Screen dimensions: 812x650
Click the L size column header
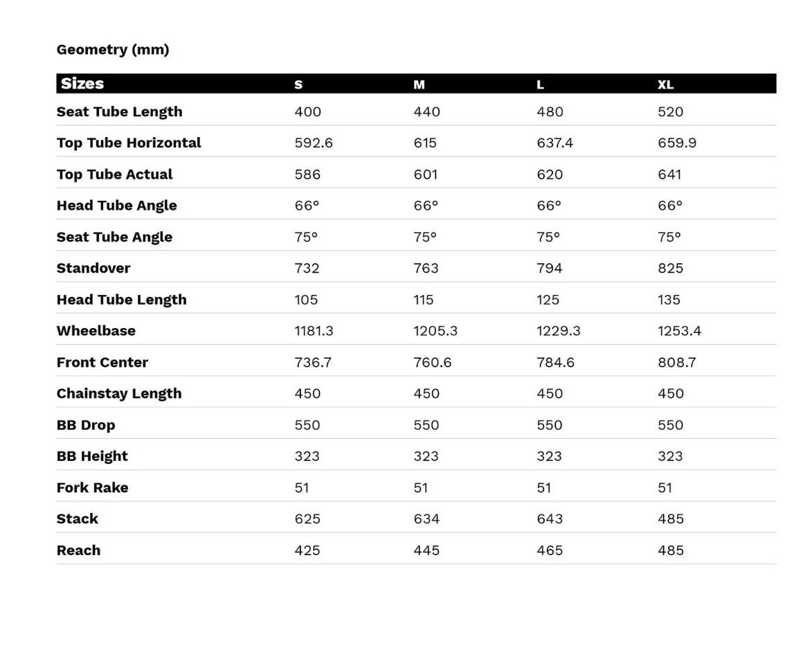[540, 85]
